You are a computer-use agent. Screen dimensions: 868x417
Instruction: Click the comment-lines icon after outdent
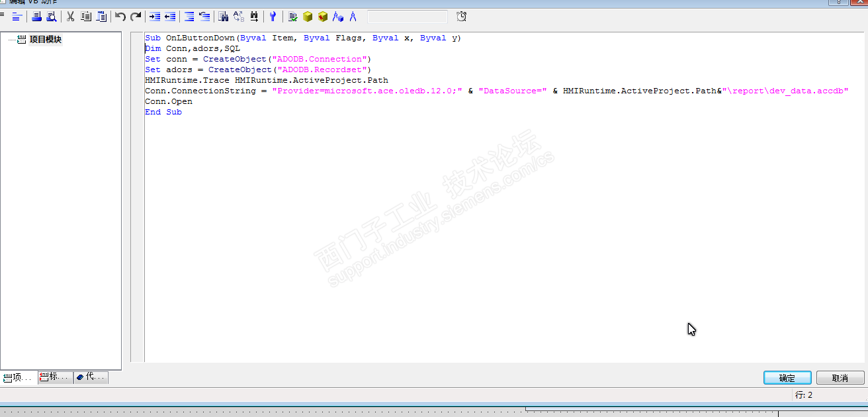pyautogui.click(x=189, y=17)
